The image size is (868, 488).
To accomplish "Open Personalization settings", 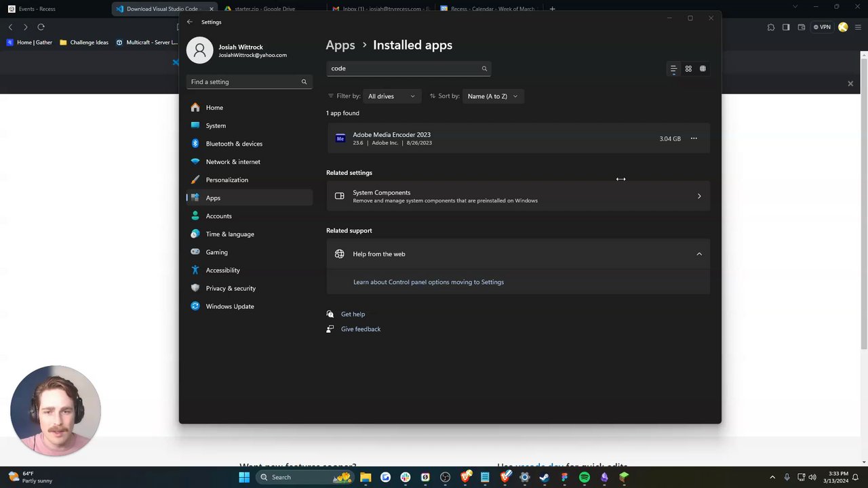I will [249, 180].
